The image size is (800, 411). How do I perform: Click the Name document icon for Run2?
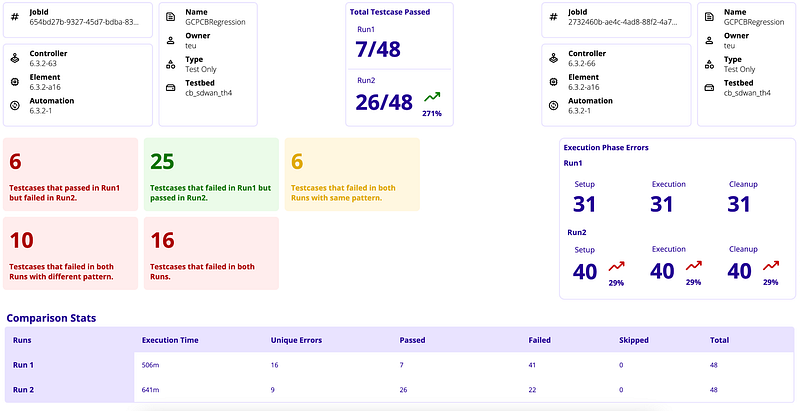coord(709,17)
